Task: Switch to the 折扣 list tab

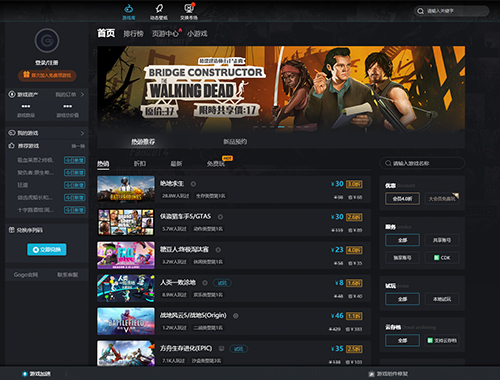Action: pos(140,164)
